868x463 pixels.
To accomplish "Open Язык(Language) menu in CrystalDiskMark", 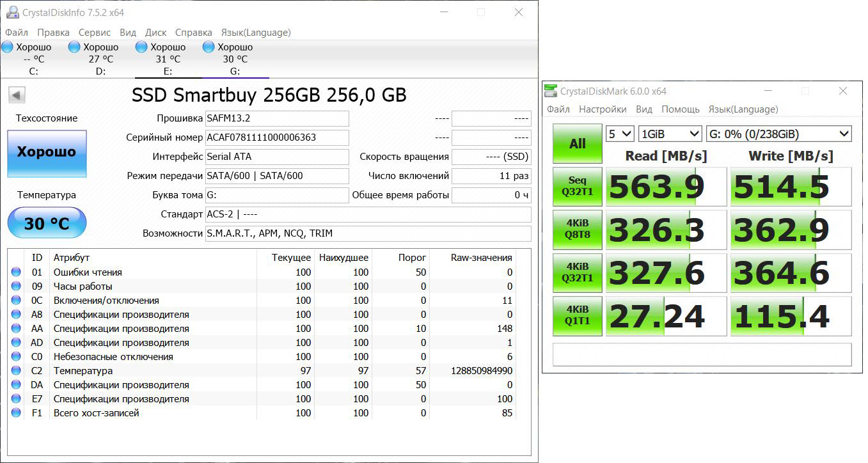I will pos(743,109).
